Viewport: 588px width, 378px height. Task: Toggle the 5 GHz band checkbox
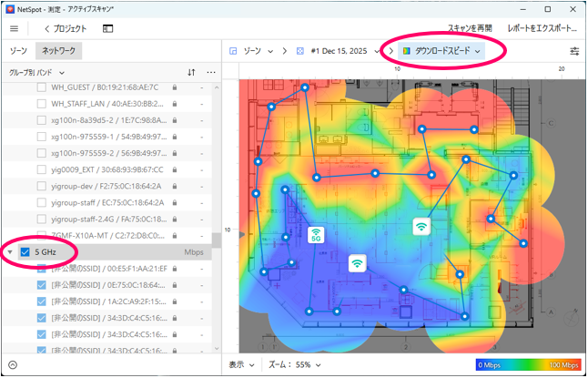coord(25,252)
